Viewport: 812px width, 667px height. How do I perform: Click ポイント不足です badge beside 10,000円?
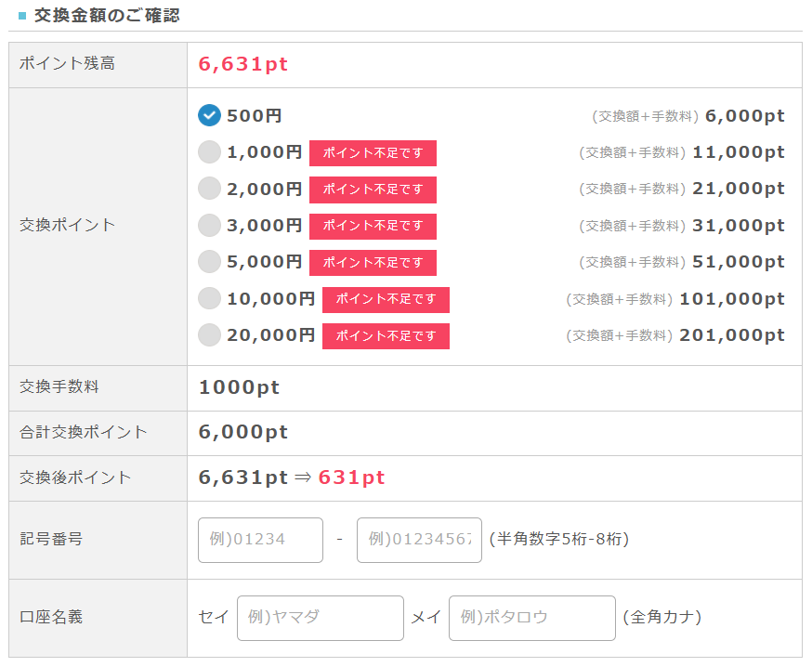(386, 299)
